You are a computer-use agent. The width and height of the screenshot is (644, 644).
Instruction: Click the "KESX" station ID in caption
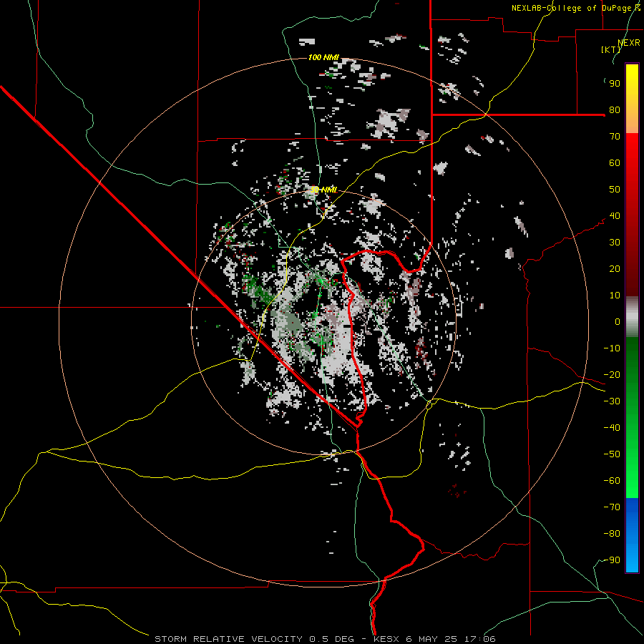[x=386, y=639]
